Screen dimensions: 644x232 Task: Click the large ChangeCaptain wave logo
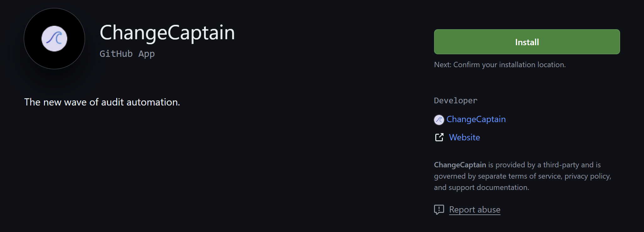click(x=54, y=39)
